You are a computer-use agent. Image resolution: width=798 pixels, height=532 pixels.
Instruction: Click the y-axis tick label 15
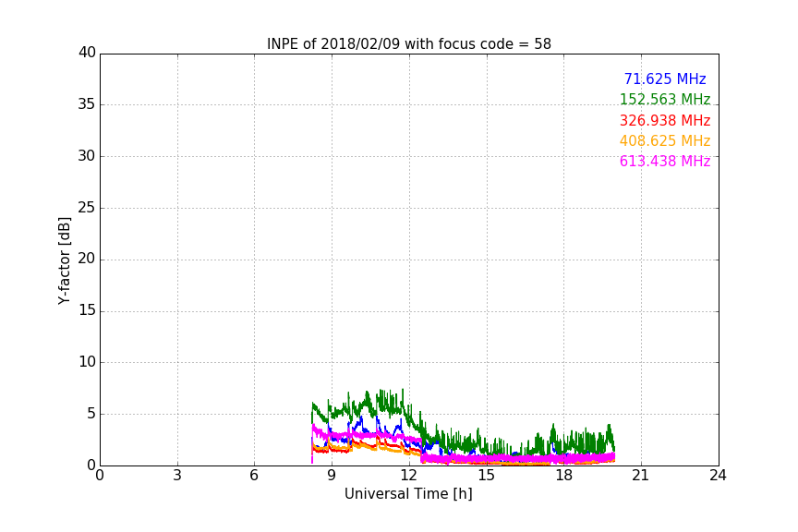87,310
